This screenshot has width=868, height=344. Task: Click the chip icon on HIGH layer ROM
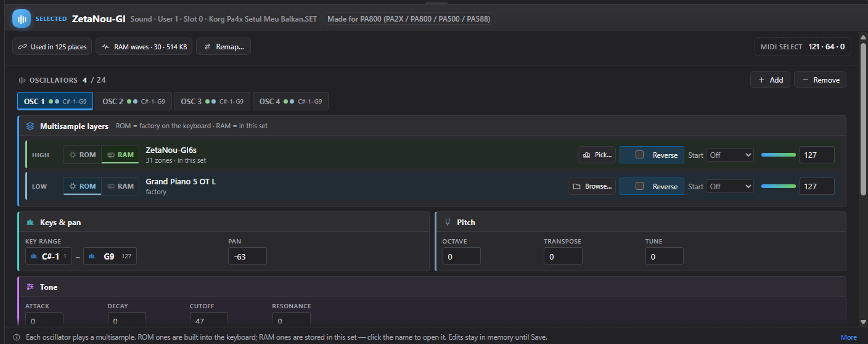[73, 155]
